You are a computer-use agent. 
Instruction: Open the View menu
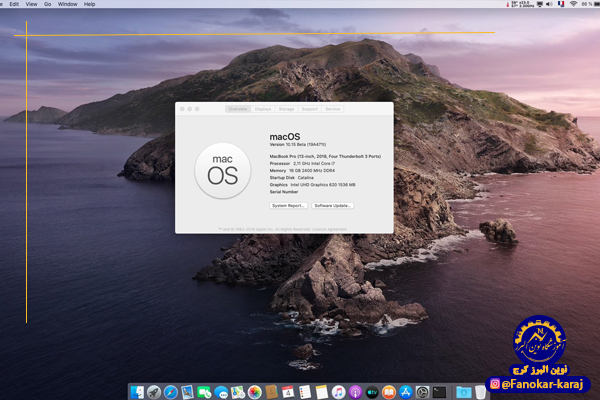(x=31, y=4)
